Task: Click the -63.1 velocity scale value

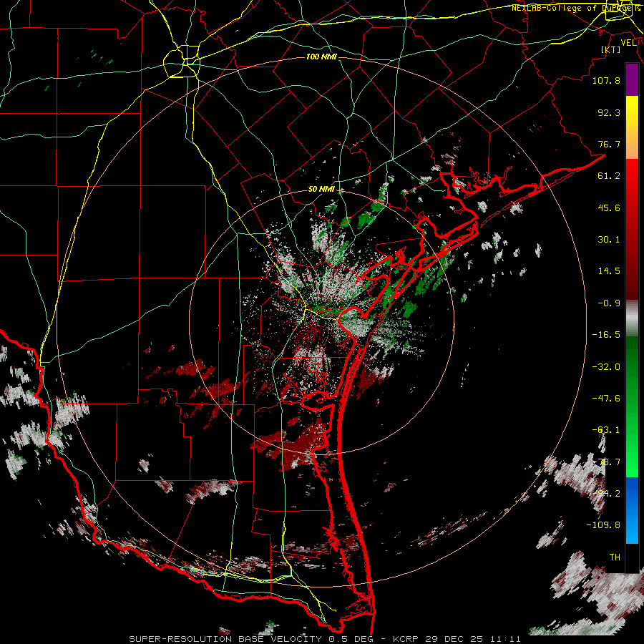Action: click(x=606, y=430)
